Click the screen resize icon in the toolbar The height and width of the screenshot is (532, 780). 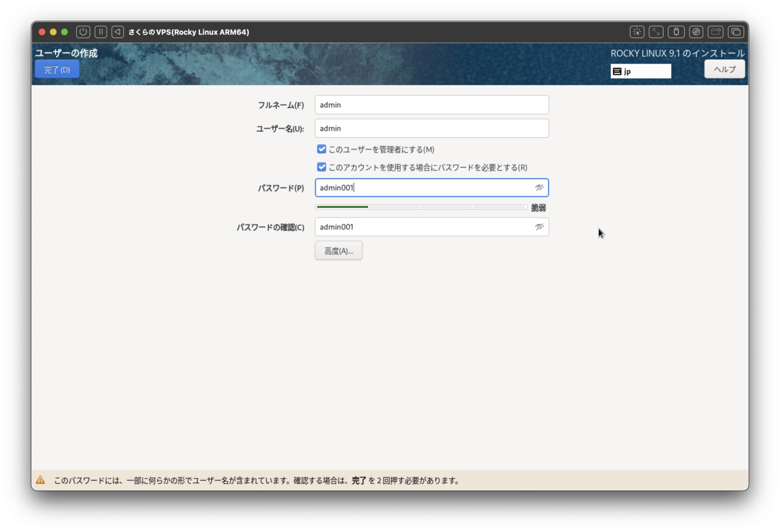coord(656,31)
